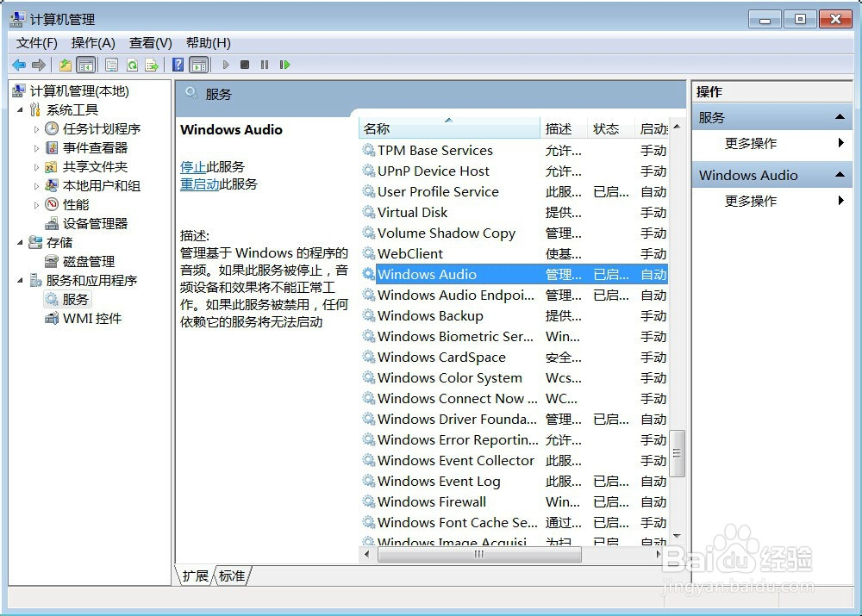
Task: Open the 操作(A) menu
Action: (x=93, y=43)
